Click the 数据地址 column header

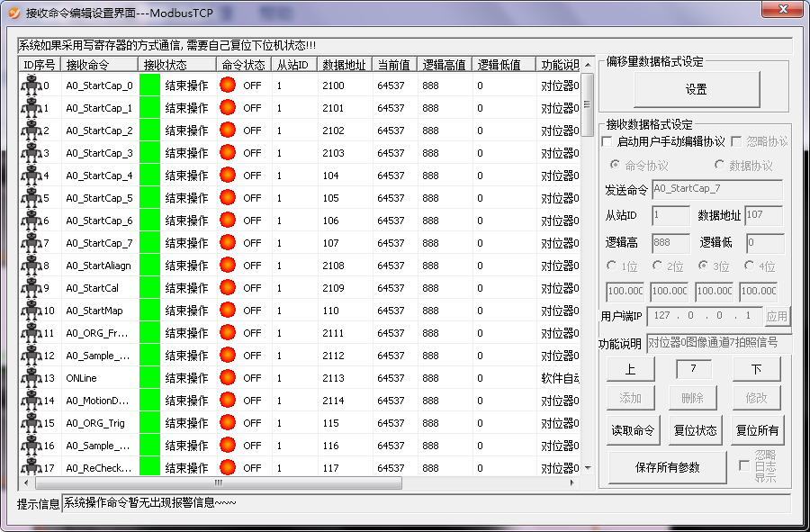pos(344,65)
